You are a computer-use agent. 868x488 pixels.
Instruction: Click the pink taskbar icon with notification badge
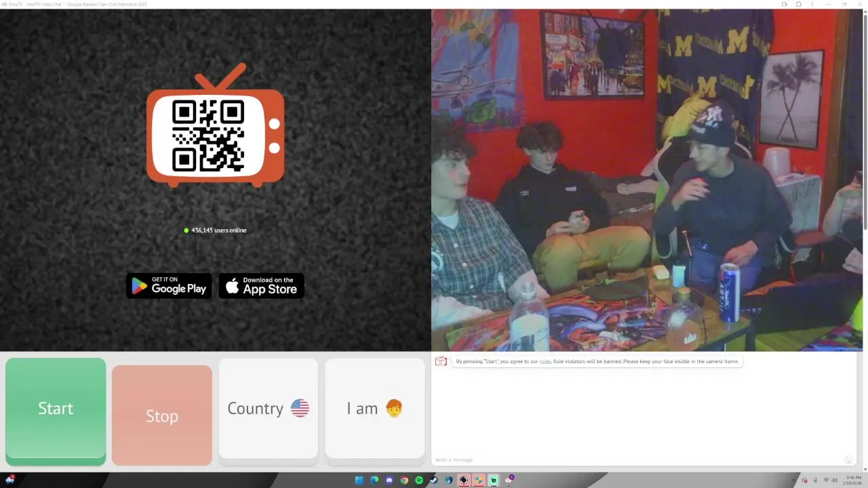point(509,480)
